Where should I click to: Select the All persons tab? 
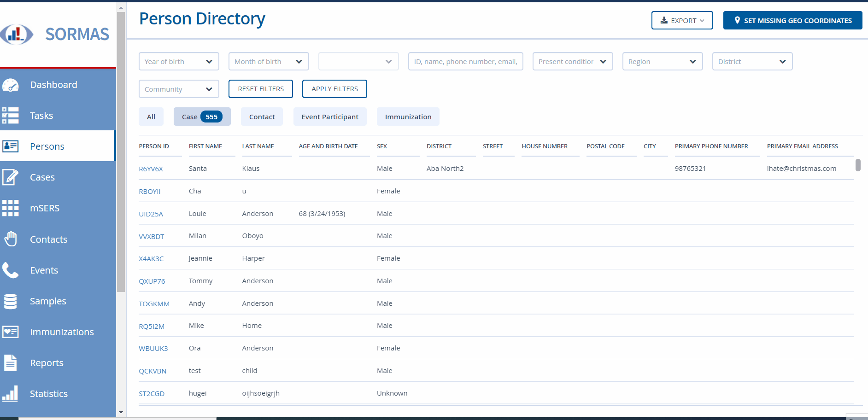pyautogui.click(x=151, y=117)
